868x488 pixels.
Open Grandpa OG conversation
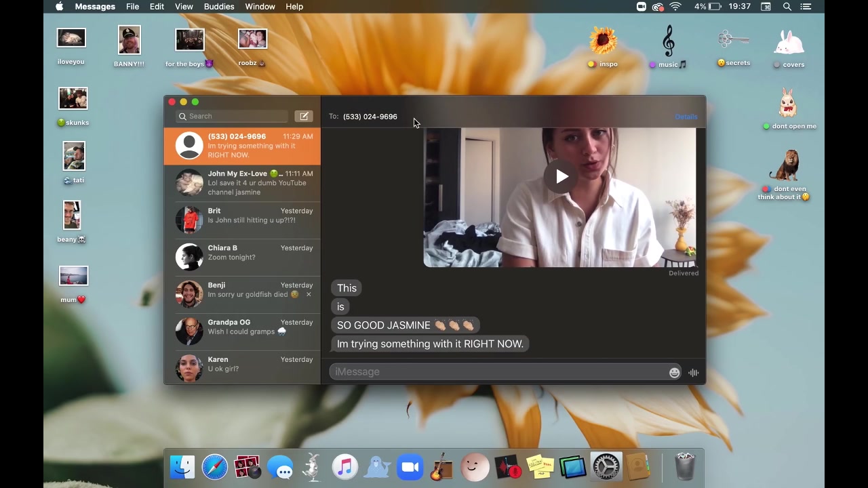[242, 332]
